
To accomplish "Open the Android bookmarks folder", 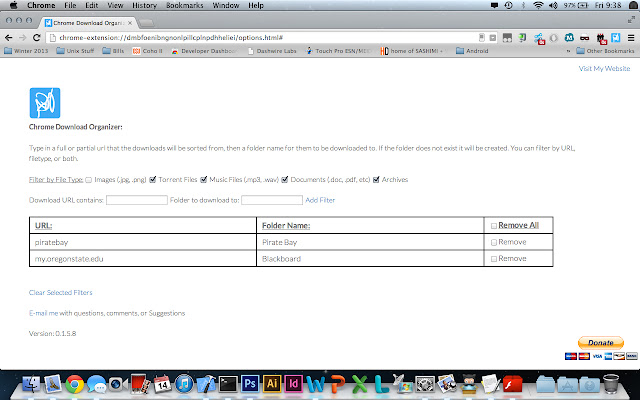I will click(x=472, y=51).
